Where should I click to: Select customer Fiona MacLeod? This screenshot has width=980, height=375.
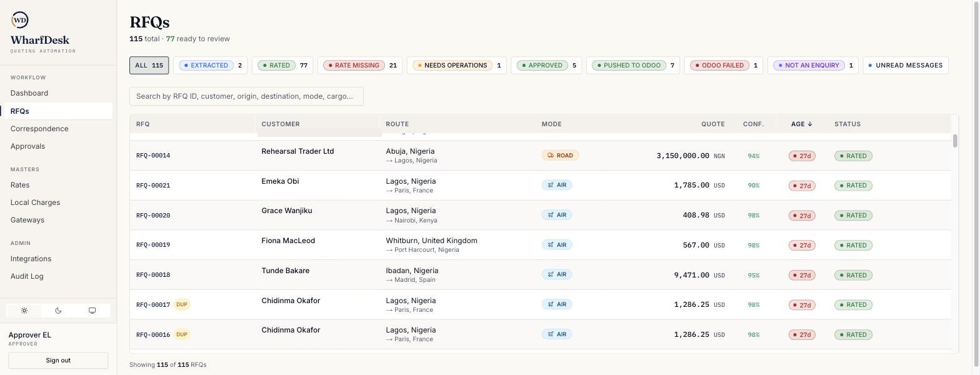[288, 241]
